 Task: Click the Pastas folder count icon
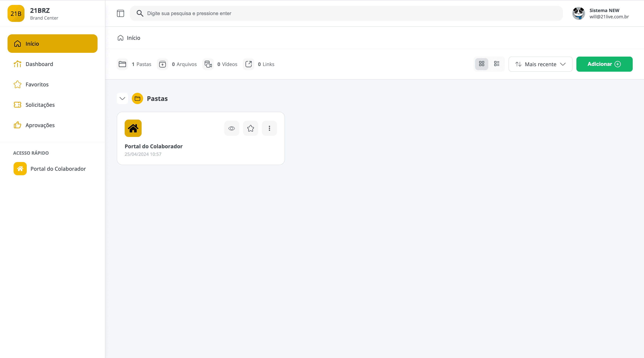point(122,64)
